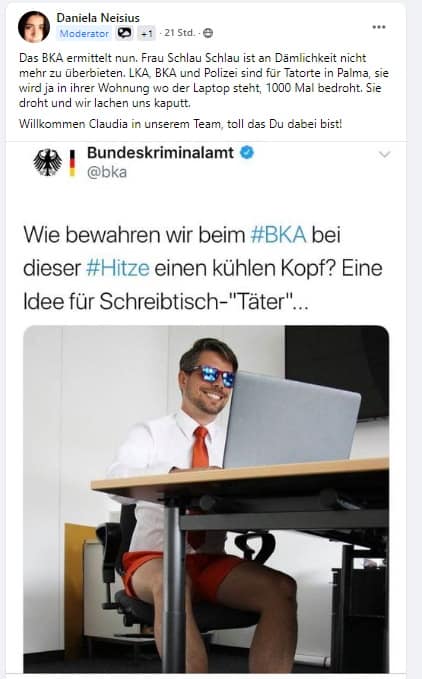Click the Bundeskriminalamt eagle logo
Image resolution: width=422 pixels, height=679 pixels.
(48, 162)
